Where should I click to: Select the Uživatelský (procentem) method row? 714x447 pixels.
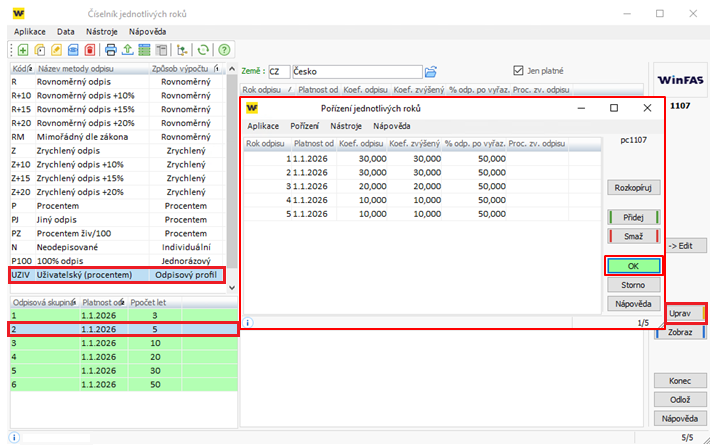[117, 274]
